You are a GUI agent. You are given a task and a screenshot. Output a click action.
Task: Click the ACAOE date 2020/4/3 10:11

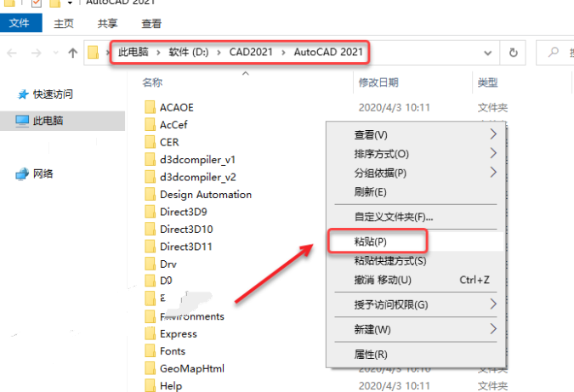(394, 108)
